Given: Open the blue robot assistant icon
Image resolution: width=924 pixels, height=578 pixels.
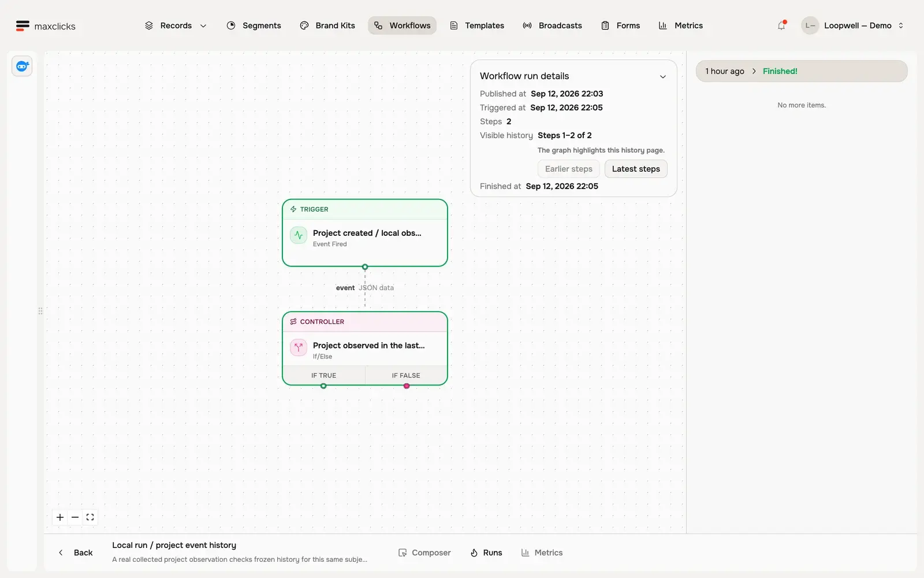Looking at the screenshot, I should click(x=22, y=66).
